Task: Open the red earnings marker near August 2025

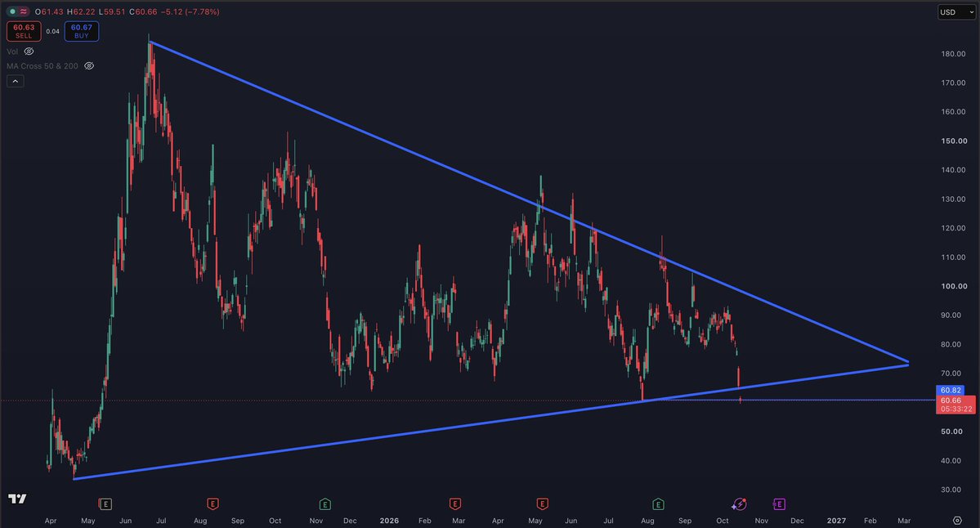Action: click(213, 503)
